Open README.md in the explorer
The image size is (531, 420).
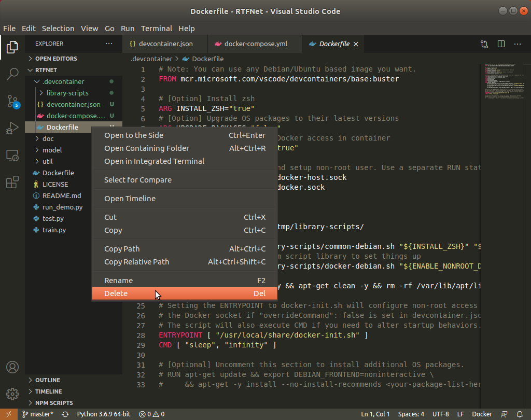tap(58, 196)
